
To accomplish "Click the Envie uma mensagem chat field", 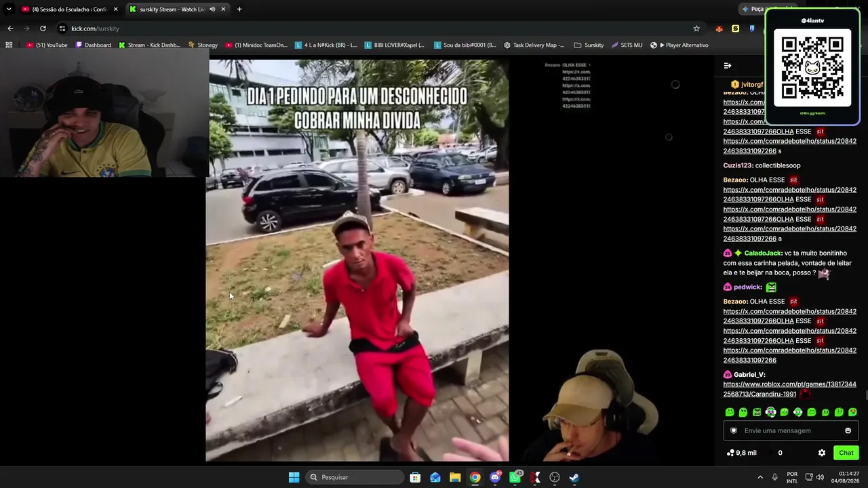I will click(791, 430).
